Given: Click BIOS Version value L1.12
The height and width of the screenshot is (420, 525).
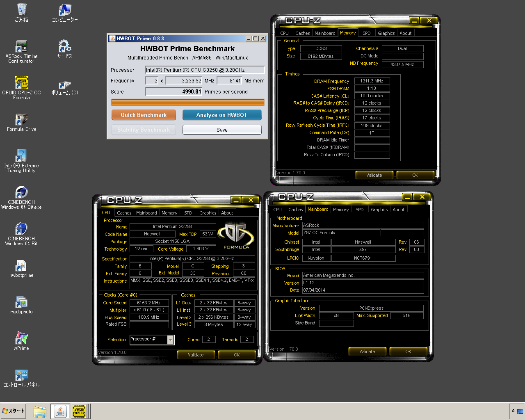Looking at the screenshot, I should click(x=363, y=283).
